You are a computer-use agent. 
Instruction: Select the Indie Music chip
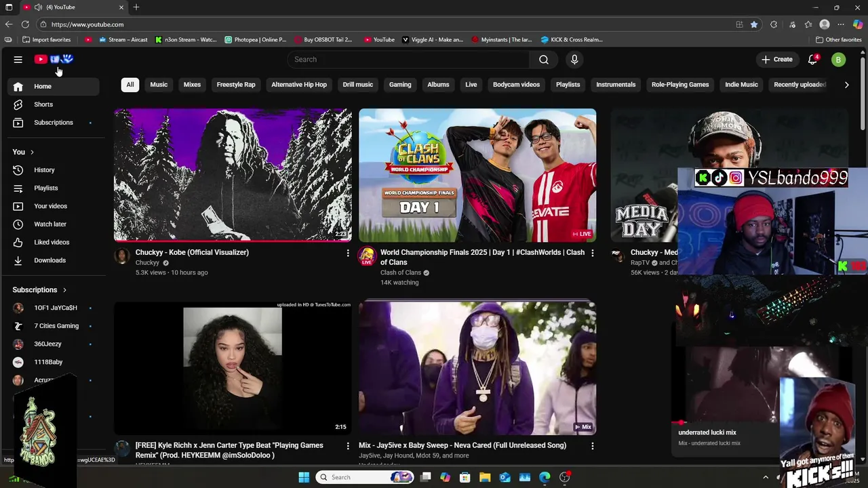pyautogui.click(x=741, y=85)
